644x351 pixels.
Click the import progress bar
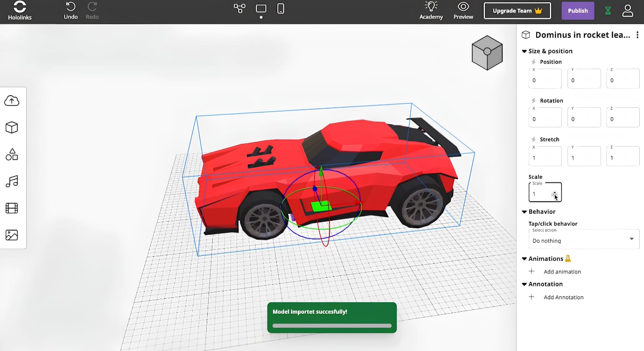[332, 326]
